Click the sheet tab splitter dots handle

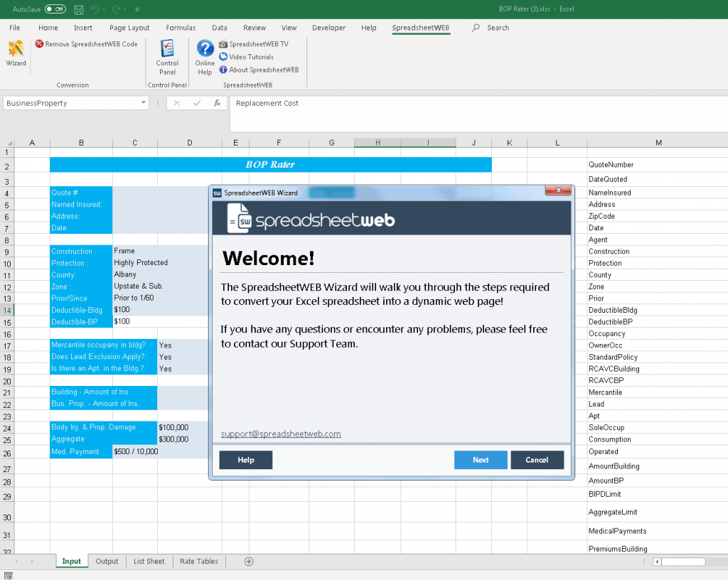click(x=644, y=562)
